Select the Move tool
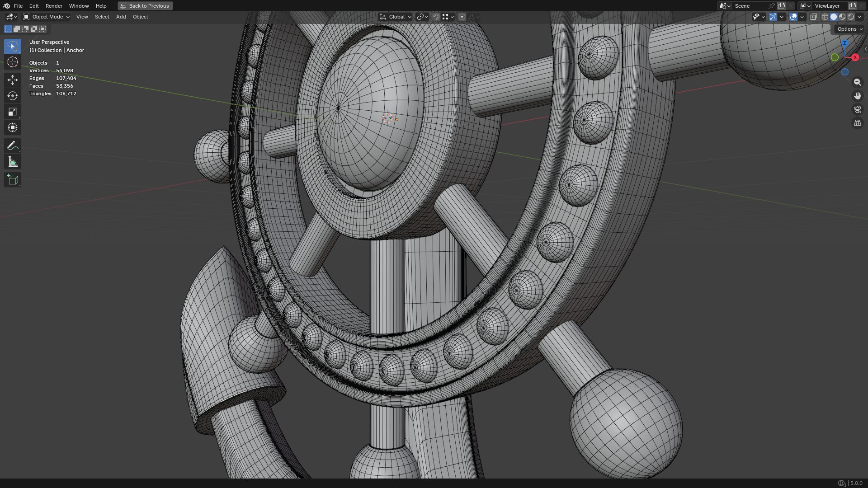 (x=13, y=80)
